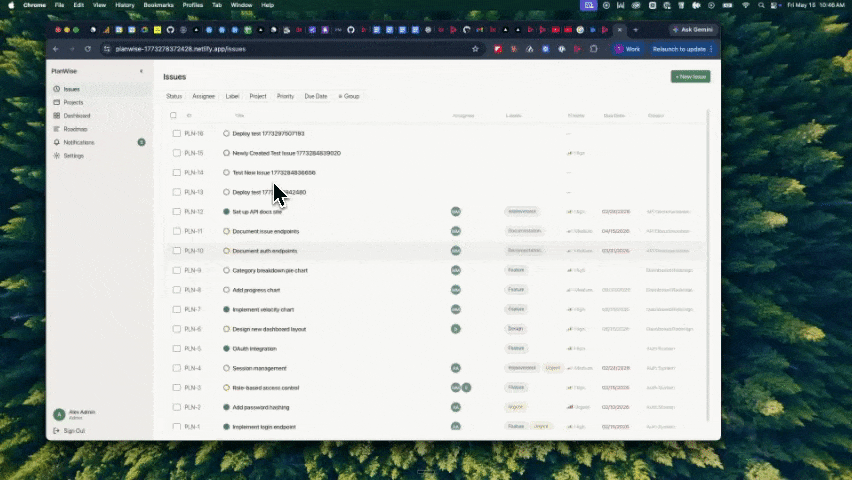Viewport: 852px width, 480px height.
Task: Open the Work profile dropdown
Action: [x=628, y=49]
